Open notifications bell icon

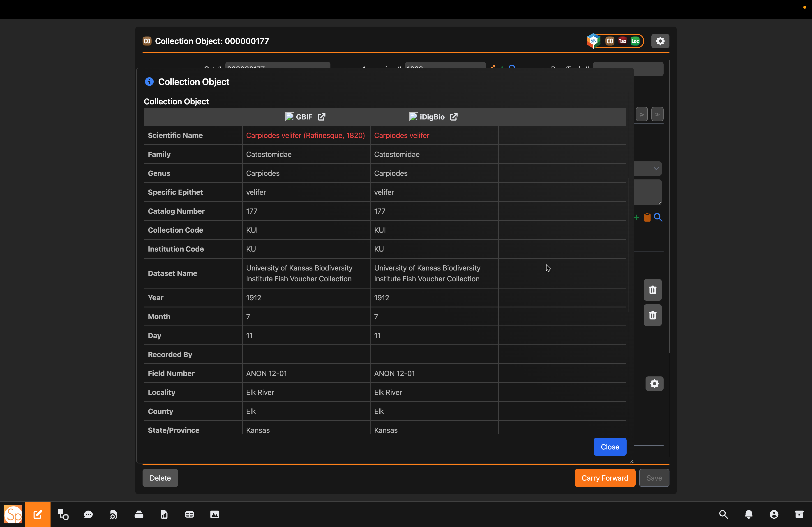tap(749, 514)
